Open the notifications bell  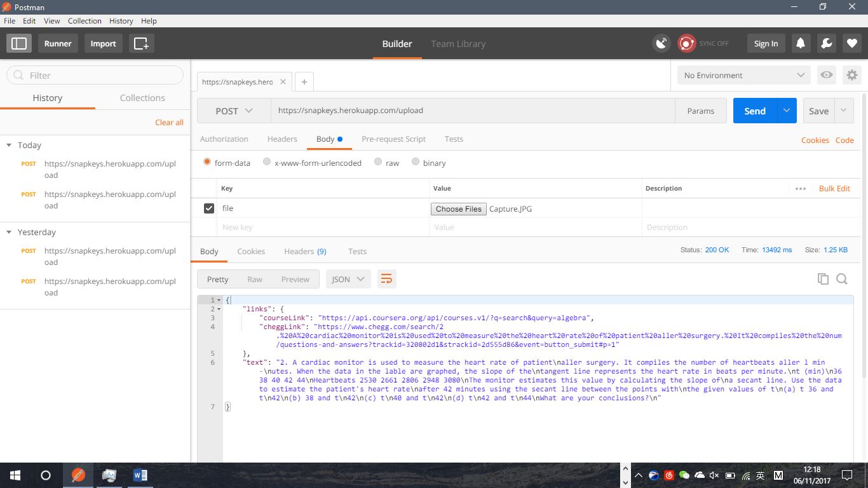pyautogui.click(x=801, y=43)
